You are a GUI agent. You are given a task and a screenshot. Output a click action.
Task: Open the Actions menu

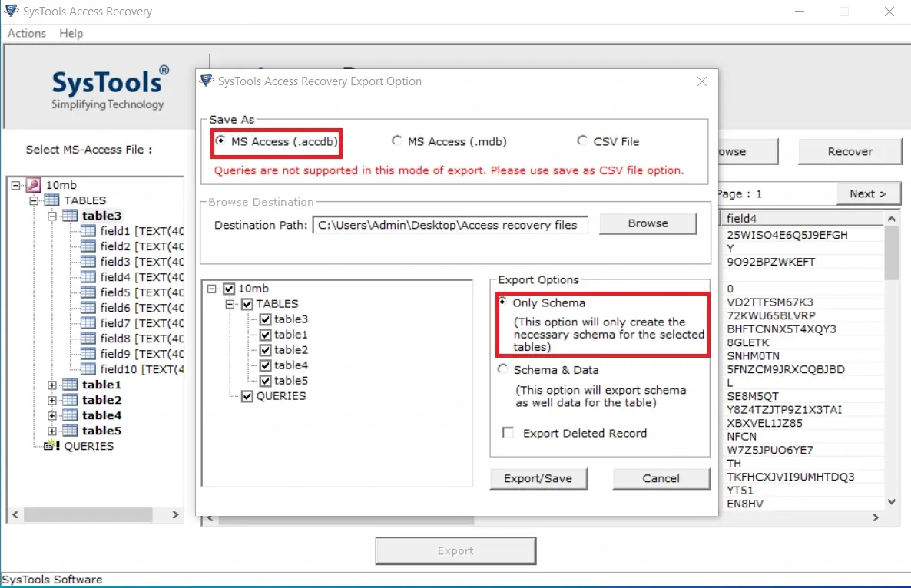tap(27, 34)
